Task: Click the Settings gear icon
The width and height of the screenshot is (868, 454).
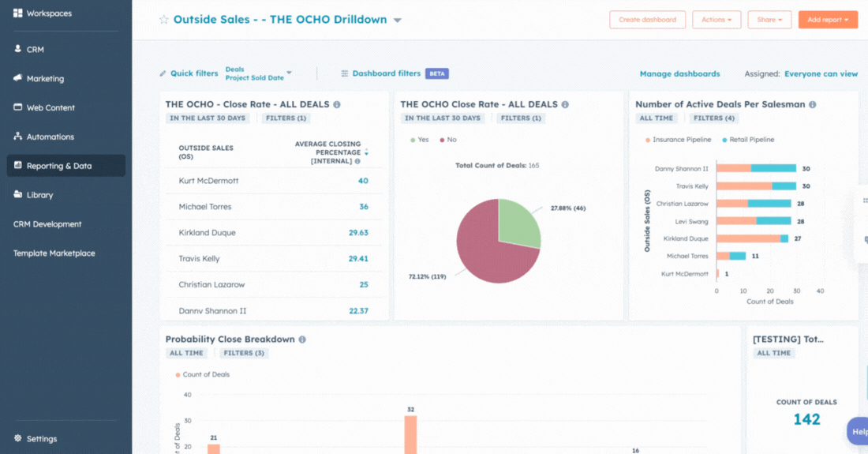Action: (x=17, y=438)
